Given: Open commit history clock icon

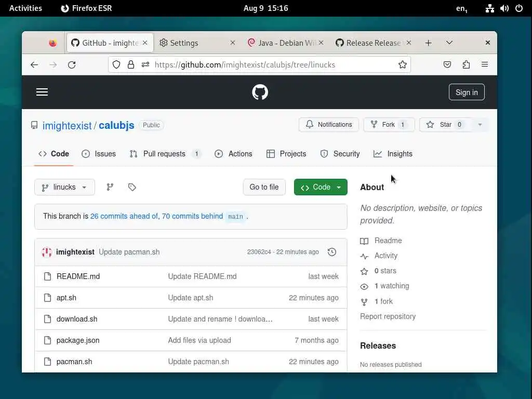Looking at the screenshot, I should click(332, 252).
